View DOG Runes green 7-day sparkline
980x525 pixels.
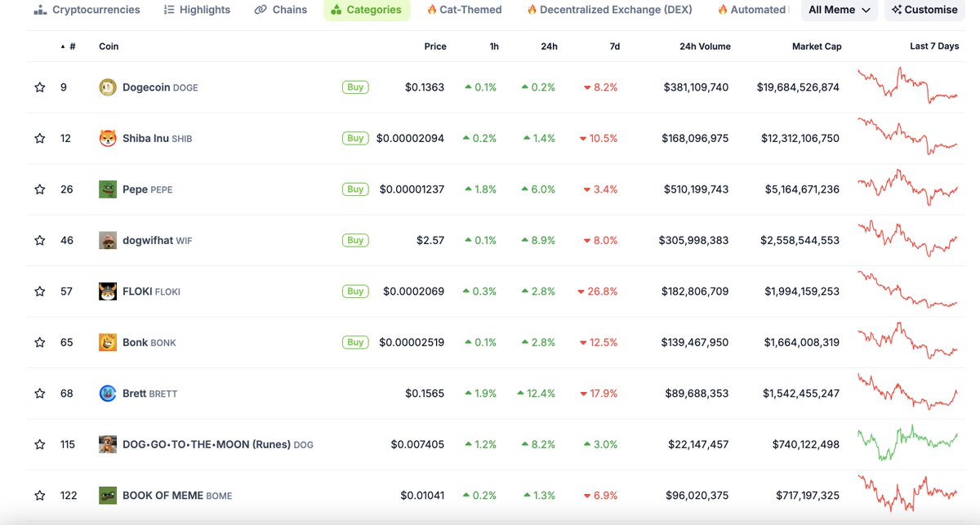click(907, 442)
